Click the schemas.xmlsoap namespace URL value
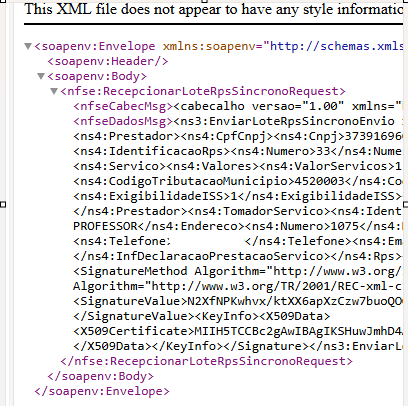 (x=336, y=46)
